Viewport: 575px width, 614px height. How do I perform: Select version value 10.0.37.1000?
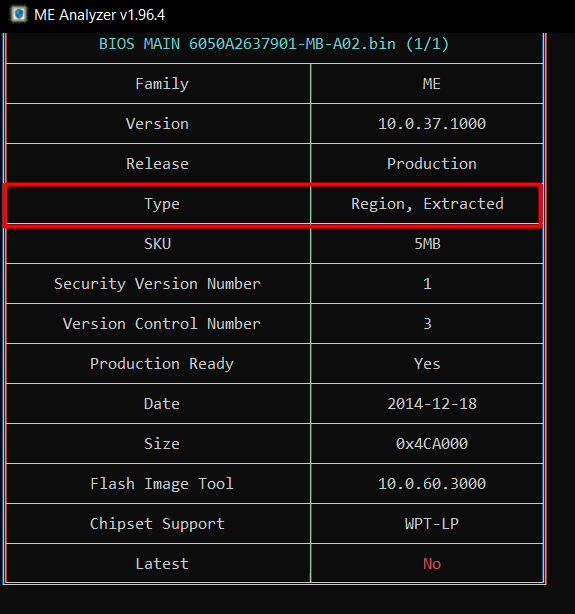(x=432, y=124)
